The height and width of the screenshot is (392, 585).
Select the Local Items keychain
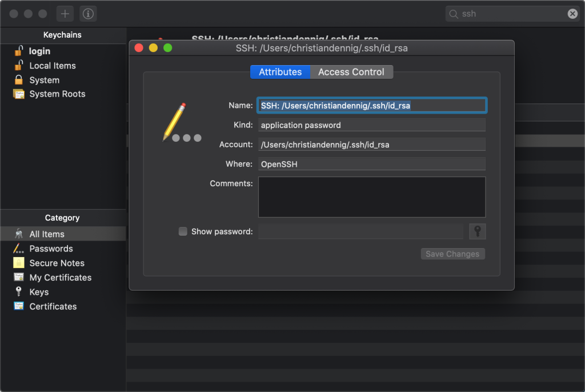(52, 66)
